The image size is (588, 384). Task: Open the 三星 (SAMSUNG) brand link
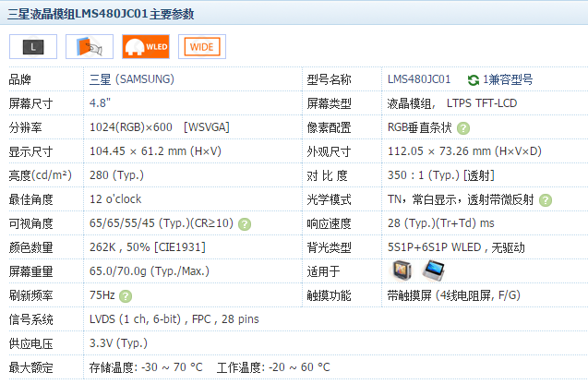click(x=132, y=79)
